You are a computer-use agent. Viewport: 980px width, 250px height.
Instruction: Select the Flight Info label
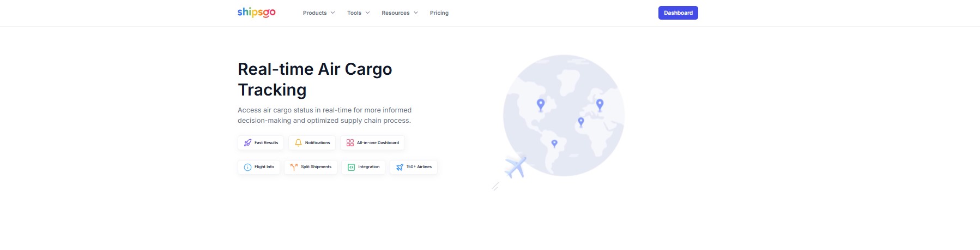tap(264, 167)
